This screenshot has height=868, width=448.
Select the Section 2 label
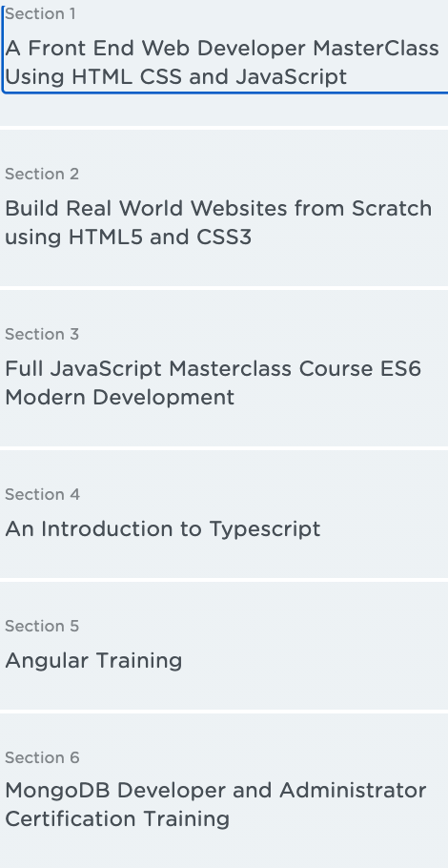point(42,174)
